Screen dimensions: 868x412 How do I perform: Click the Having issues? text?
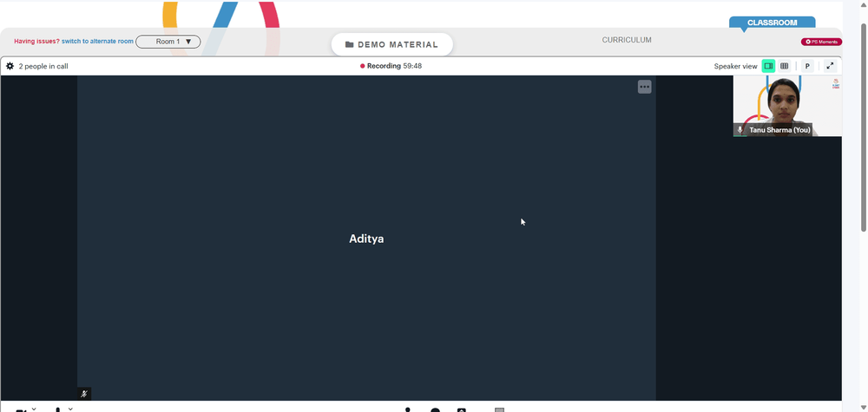coord(36,42)
